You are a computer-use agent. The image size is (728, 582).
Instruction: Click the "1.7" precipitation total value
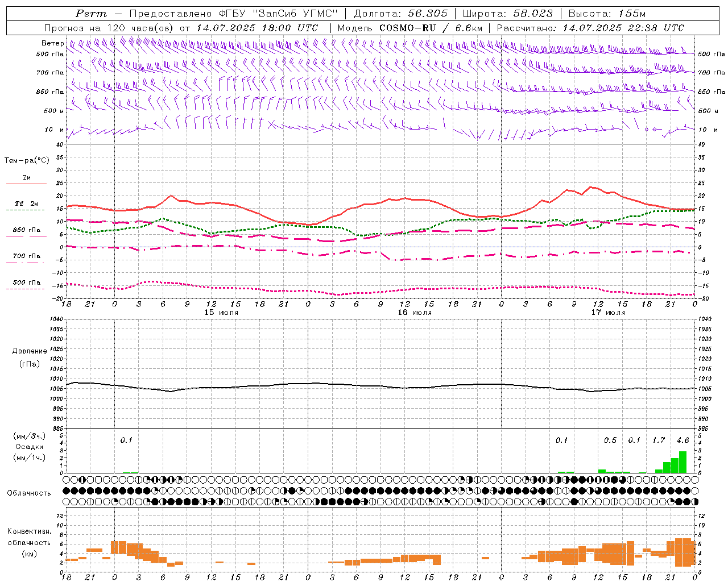click(x=659, y=440)
